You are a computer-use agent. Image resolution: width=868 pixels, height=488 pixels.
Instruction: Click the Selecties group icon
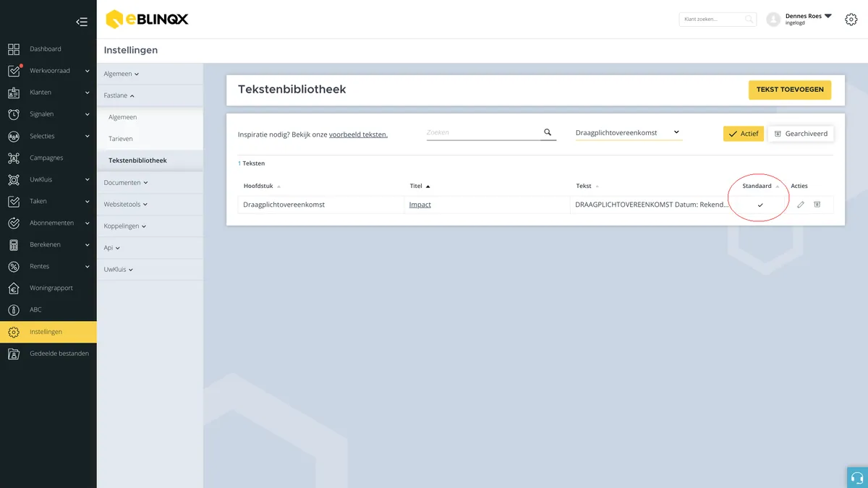[x=14, y=136]
